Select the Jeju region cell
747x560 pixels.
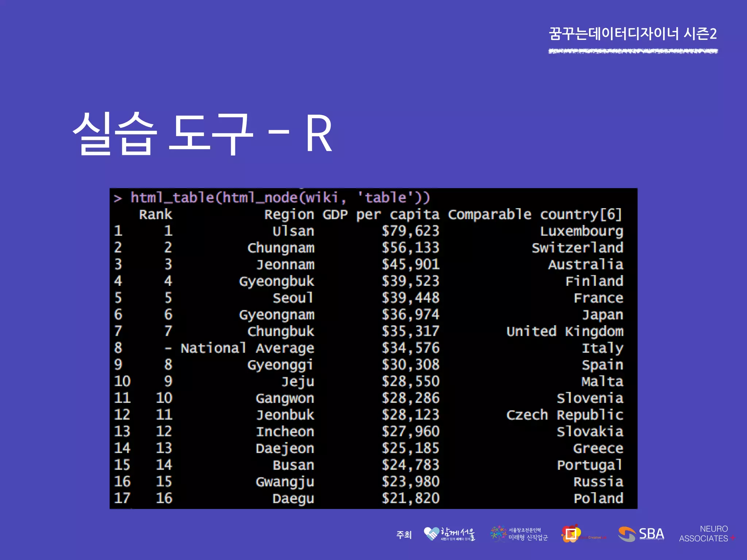(x=298, y=382)
